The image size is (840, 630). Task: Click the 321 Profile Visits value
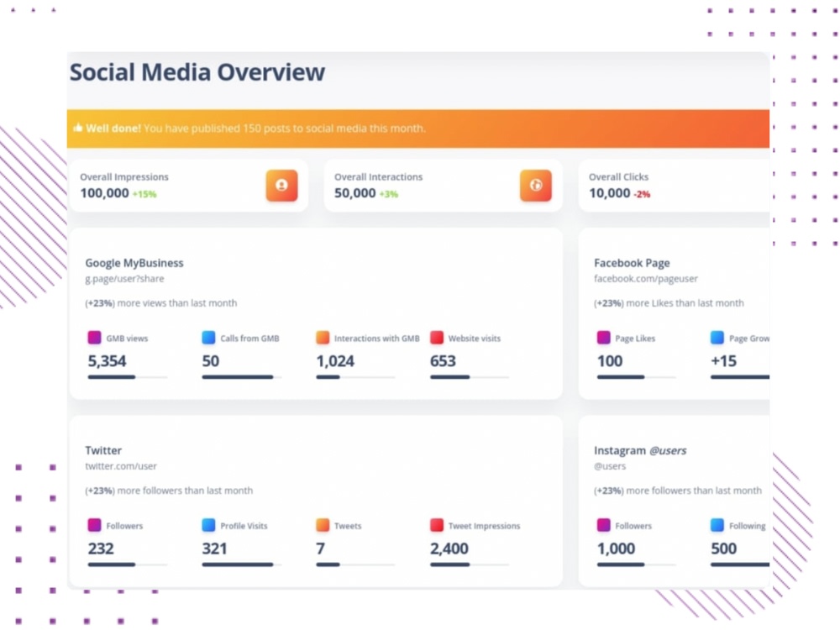(x=215, y=549)
